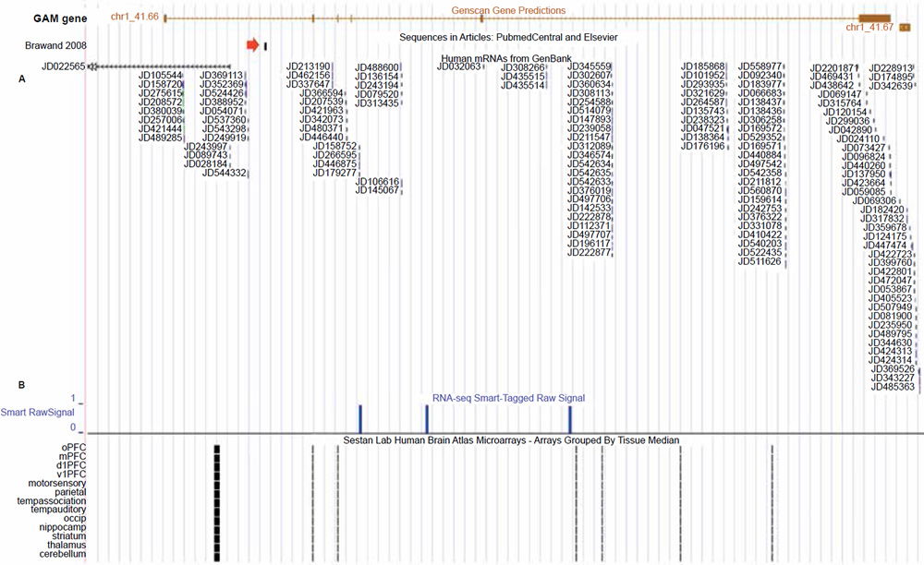Select the JD435514 mRNA label
This screenshot has width=924, height=565.
pos(523,85)
